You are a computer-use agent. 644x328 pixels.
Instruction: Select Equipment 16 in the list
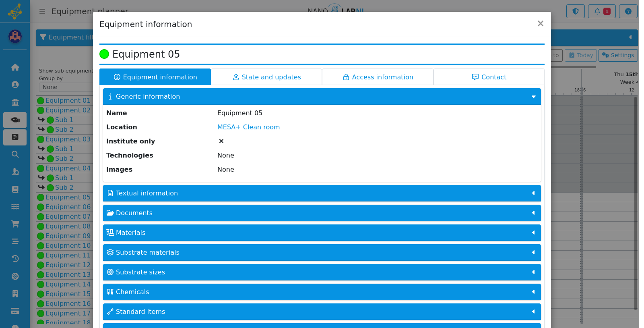click(68, 304)
